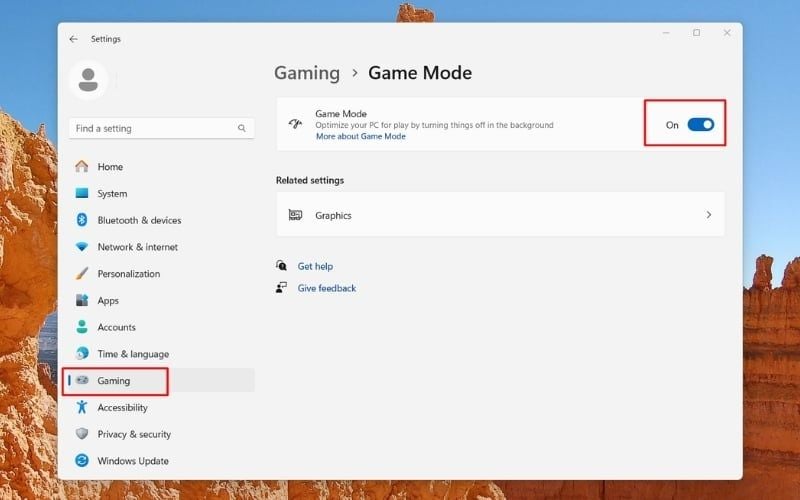Click the Related settings heading
The width and height of the screenshot is (800, 500).
310,180
